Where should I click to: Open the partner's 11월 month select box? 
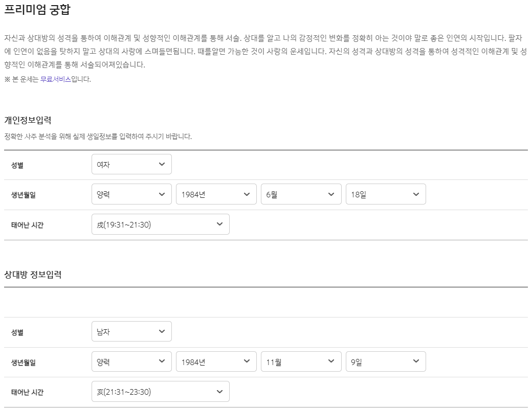tap(301, 361)
